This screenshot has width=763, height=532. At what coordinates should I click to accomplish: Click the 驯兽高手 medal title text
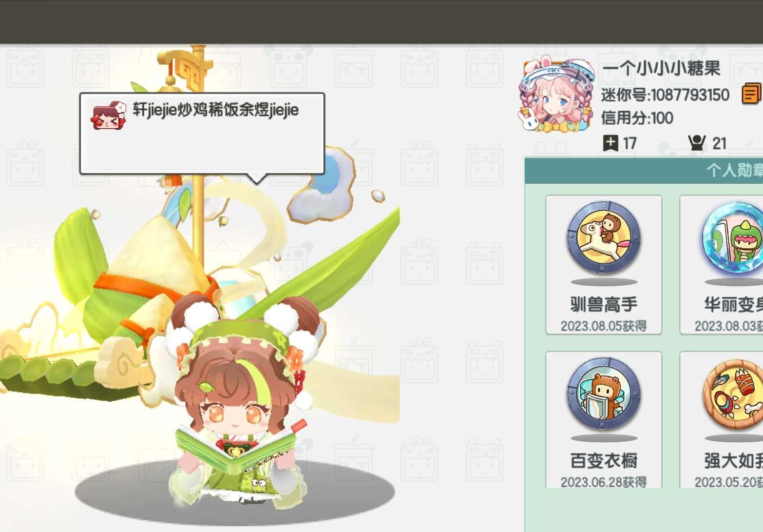point(604,304)
